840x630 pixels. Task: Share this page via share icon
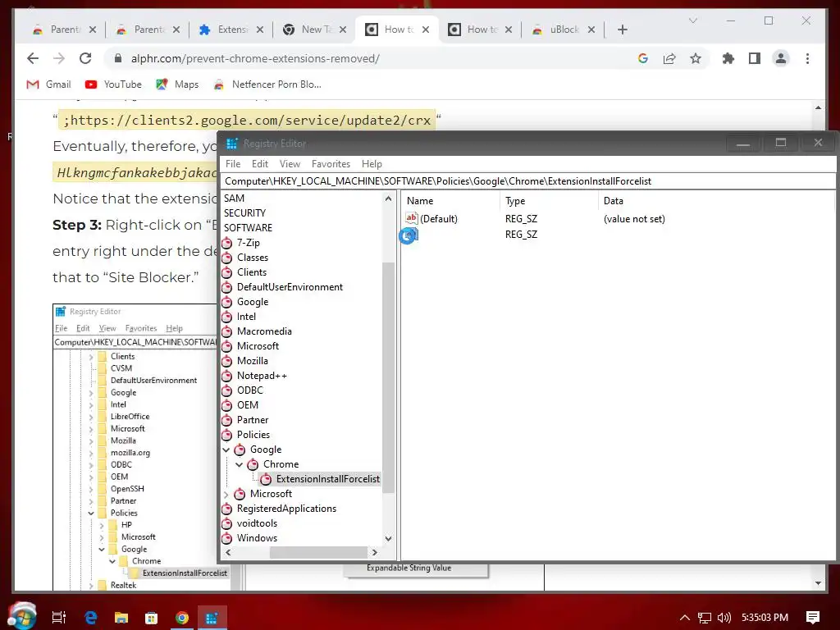(x=669, y=58)
